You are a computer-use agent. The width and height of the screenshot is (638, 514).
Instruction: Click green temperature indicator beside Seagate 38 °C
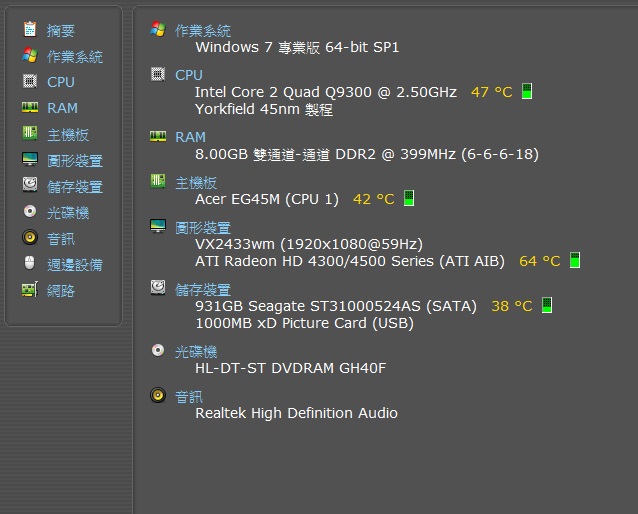[547, 305]
